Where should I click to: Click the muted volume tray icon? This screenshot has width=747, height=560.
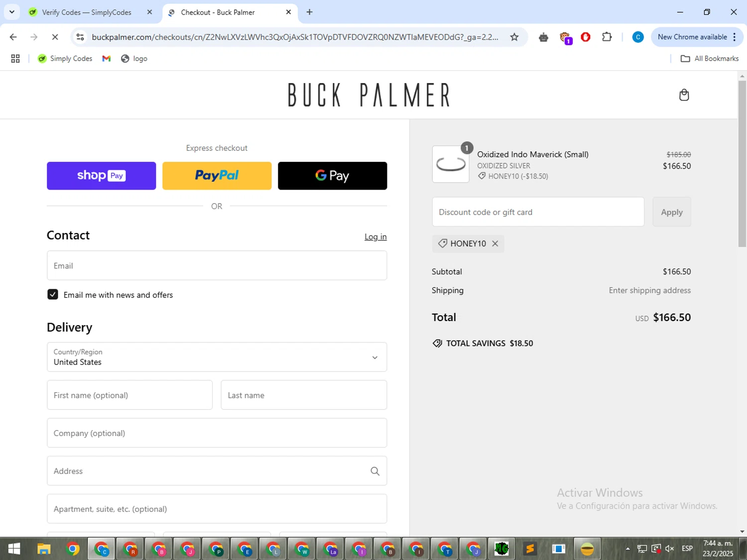[x=670, y=549]
